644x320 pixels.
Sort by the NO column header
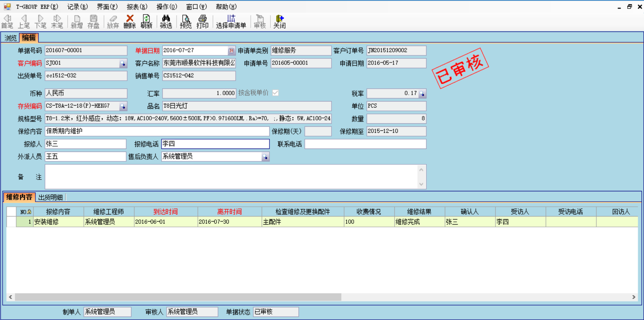pyautogui.click(x=25, y=212)
